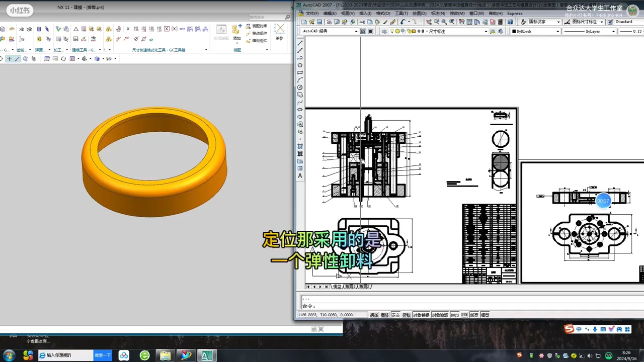Screen dimensions: 644x362
Task: Toggle DUCS in AutoCAD status bar
Action: [x=455, y=315]
